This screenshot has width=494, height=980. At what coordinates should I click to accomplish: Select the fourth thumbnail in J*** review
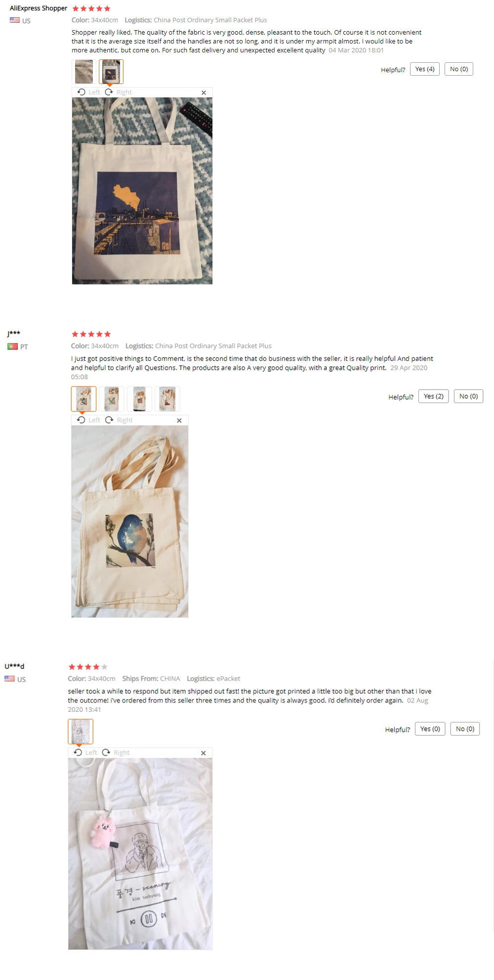point(167,399)
